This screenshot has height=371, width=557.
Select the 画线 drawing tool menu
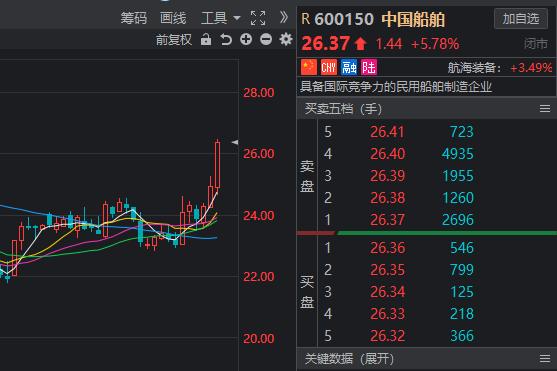click(173, 18)
